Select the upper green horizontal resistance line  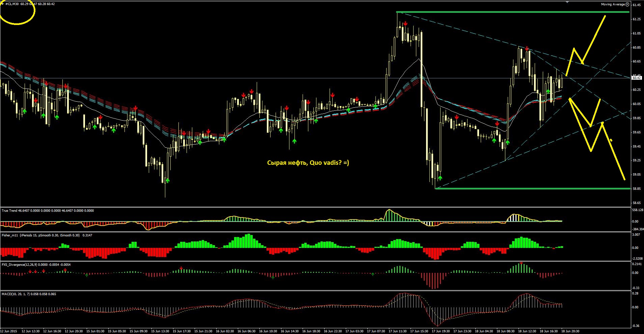pyautogui.click(x=513, y=12)
